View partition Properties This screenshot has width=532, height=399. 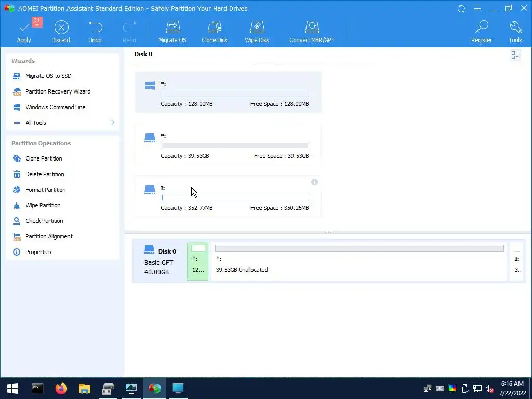38,252
